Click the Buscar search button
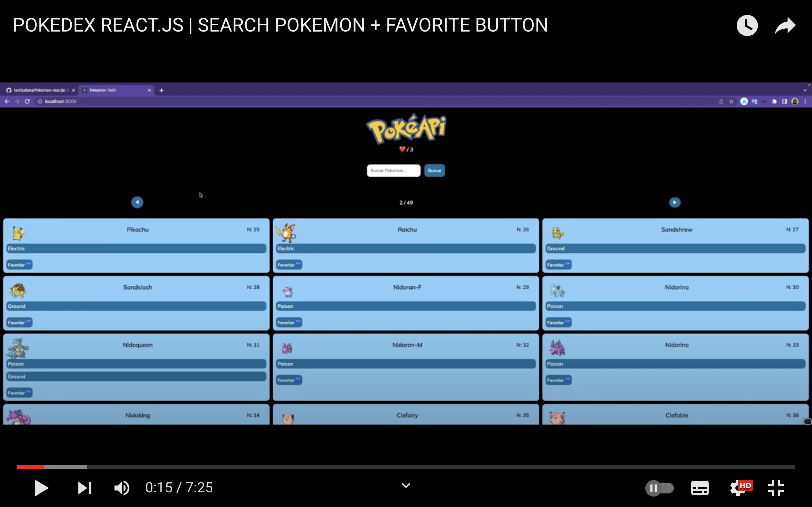This screenshot has width=812, height=507. (434, 171)
